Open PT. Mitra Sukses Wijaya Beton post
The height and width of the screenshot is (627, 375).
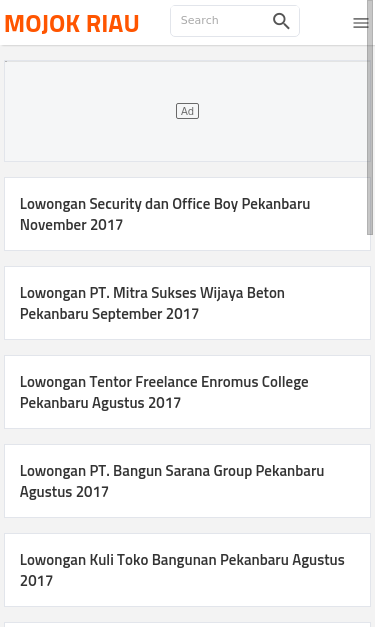pos(188,303)
